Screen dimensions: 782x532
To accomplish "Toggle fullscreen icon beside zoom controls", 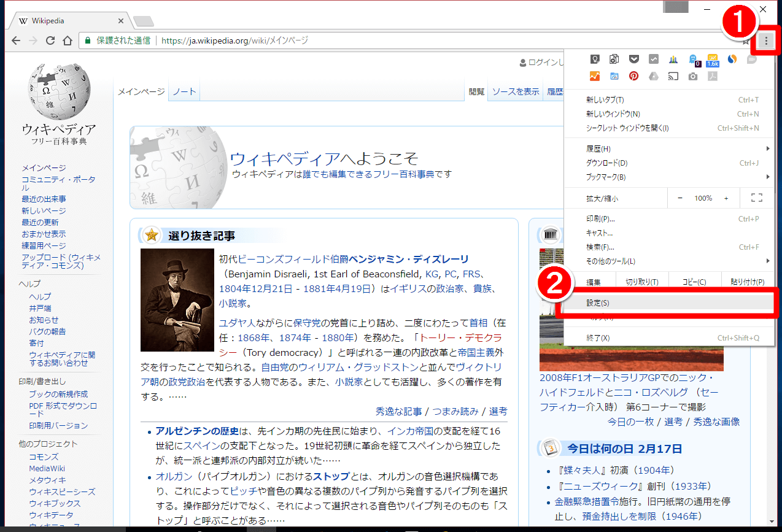I will pos(756,198).
